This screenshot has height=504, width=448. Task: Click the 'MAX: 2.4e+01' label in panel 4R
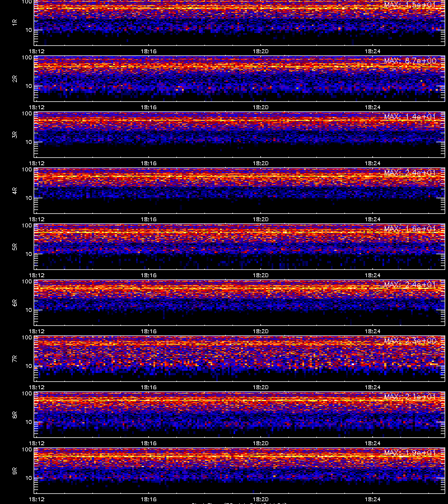click(410, 172)
